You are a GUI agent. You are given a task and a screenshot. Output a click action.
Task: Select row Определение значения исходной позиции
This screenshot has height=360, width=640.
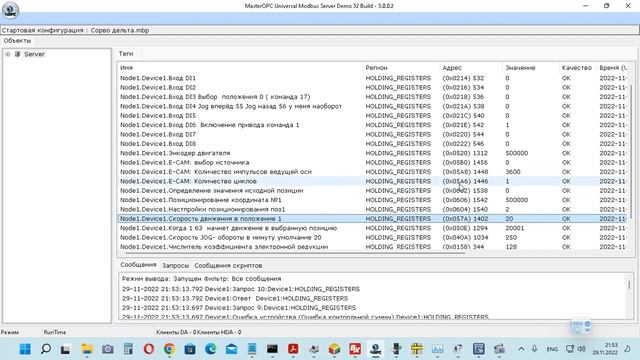(x=373, y=191)
